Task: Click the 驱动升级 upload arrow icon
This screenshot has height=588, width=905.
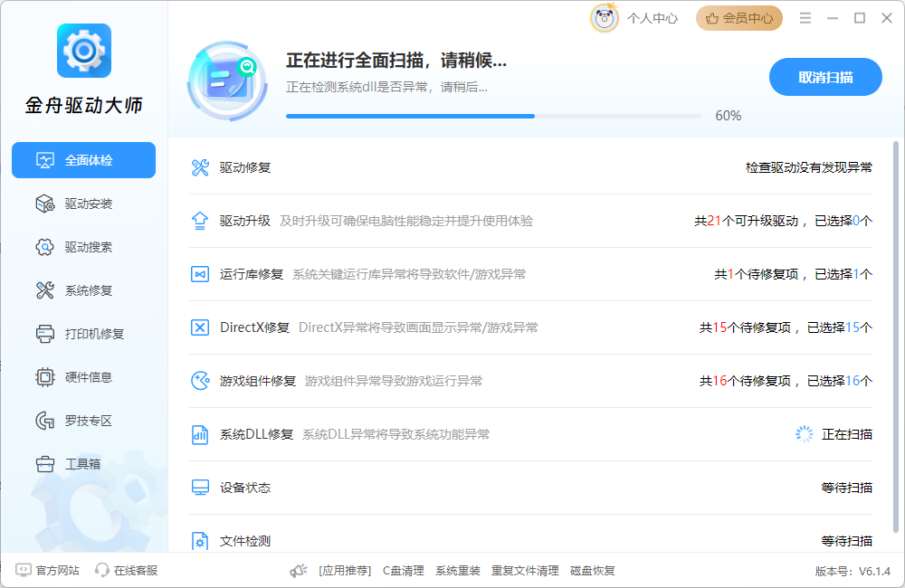Action: 200,221
